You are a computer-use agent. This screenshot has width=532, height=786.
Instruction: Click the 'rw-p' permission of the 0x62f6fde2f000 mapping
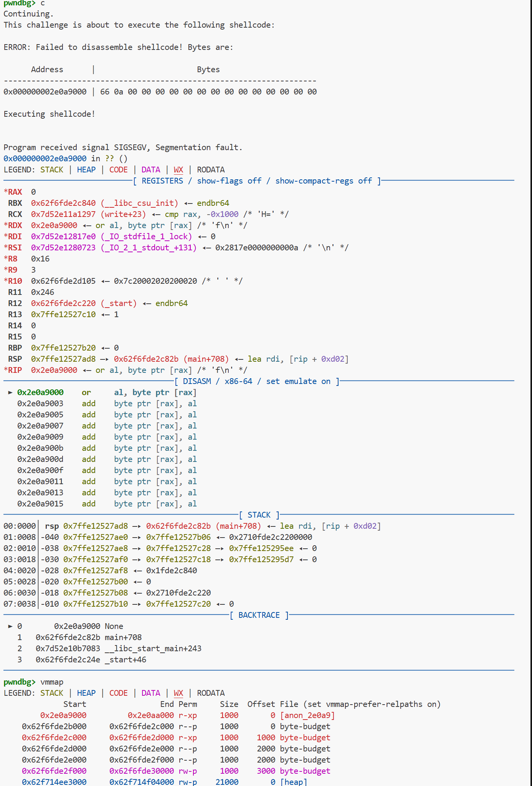pyautogui.click(x=188, y=771)
